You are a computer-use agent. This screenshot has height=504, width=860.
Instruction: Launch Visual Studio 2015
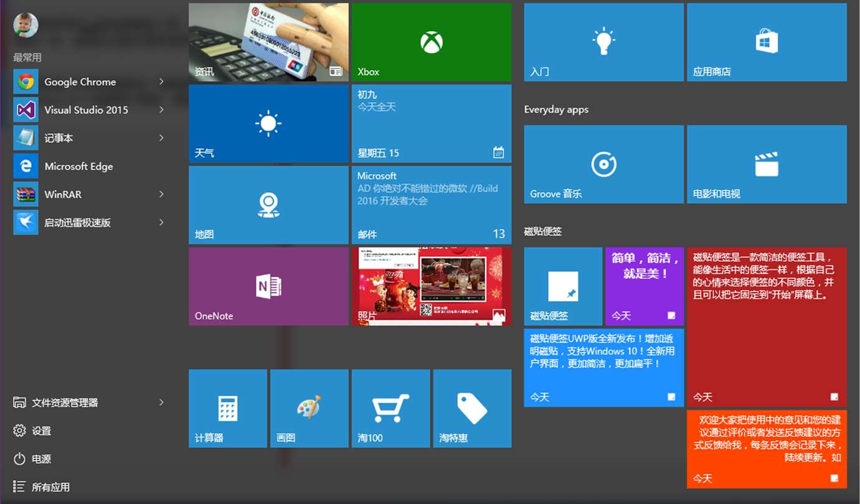[x=90, y=110]
